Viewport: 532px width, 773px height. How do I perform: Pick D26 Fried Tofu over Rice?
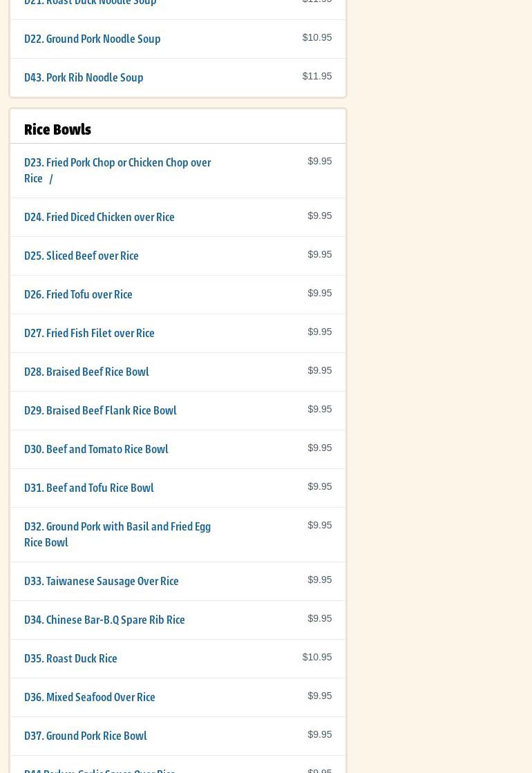click(x=78, y=294)
